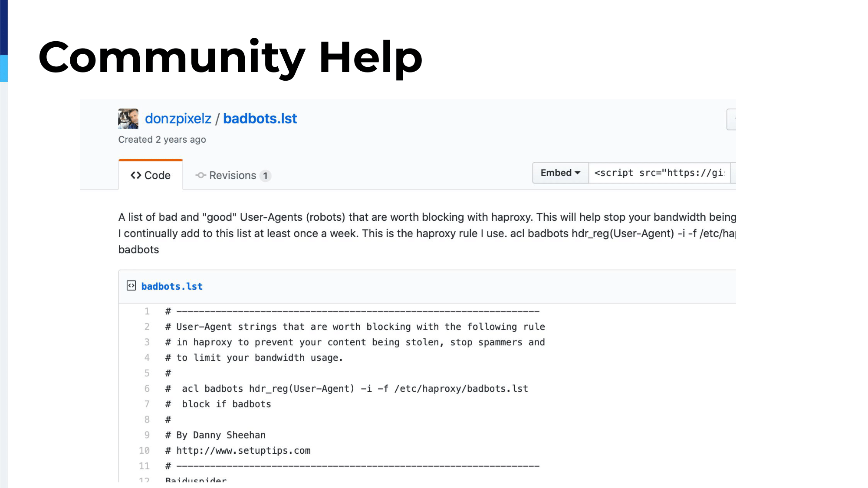This screenshot has width=868, height=488.
Task: Select line number 9
Action: tap(147, 435)
